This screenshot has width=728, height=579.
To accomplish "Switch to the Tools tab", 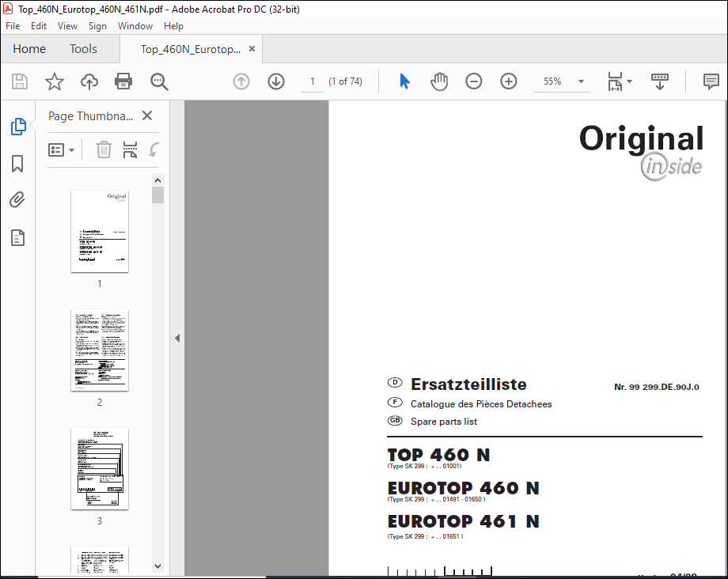I will click(x=84, y=49).
